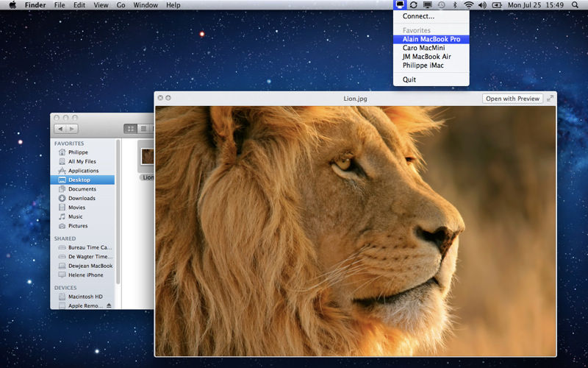Open the Time Machine menu bar icon
This screenshot has height=368, width=588.
pyautogui.click(x=442, y=5)
